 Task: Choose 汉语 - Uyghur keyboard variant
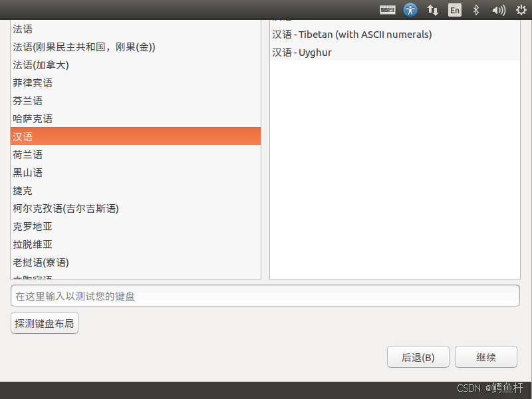click(x=395, y=53)
